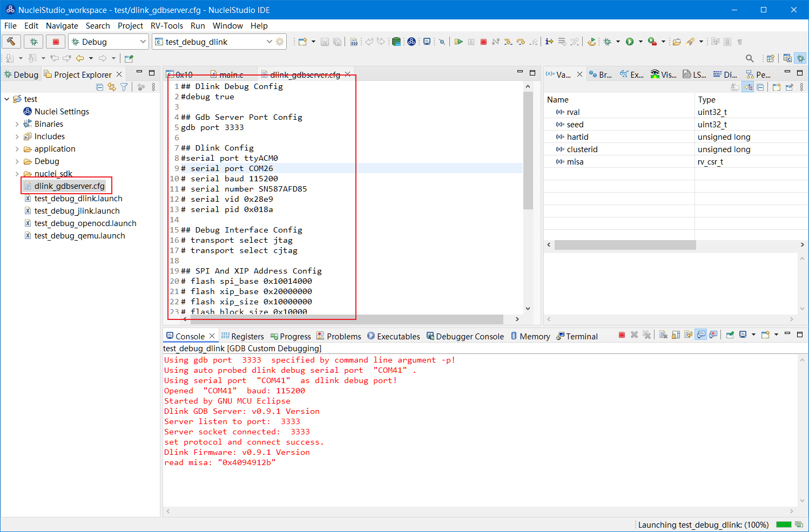Collapse the test project tree node

point(6,99)
